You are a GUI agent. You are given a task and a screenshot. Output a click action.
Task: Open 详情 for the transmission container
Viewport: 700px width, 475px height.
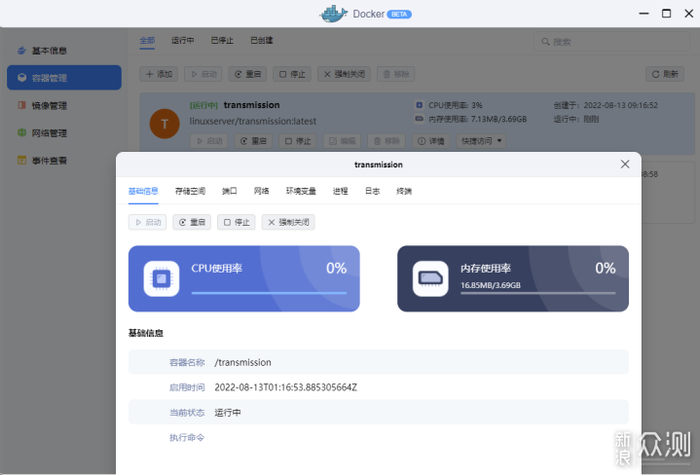pos(431,141)
